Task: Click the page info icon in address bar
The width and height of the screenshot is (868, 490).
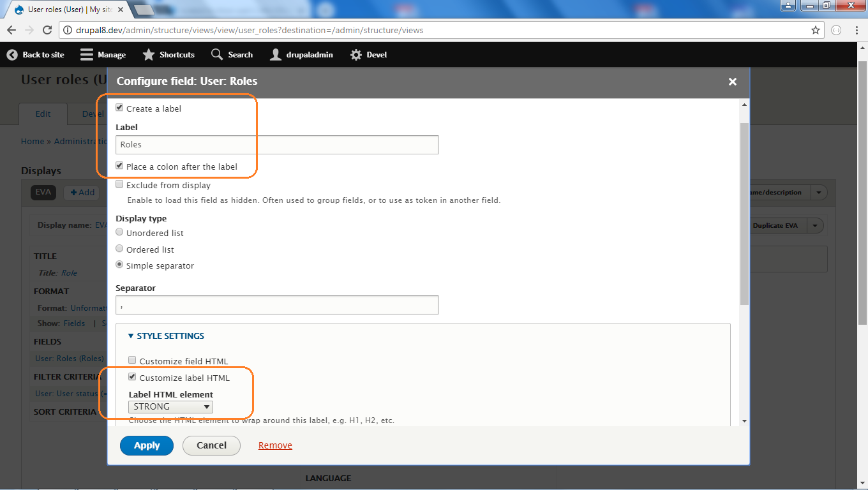Action: pyautogui.click(x=67, y=30)
